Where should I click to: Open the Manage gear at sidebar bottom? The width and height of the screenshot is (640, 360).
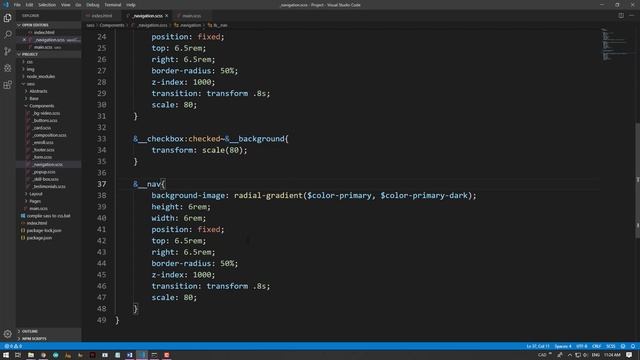[8, 334]
